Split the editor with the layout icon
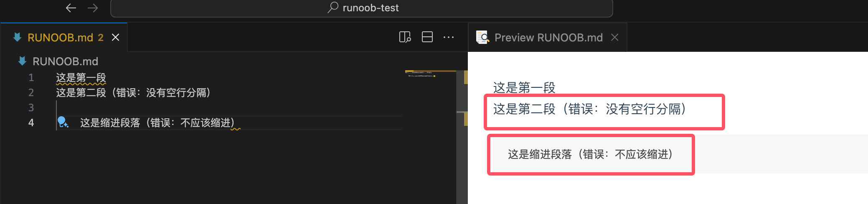 point(427,37)
